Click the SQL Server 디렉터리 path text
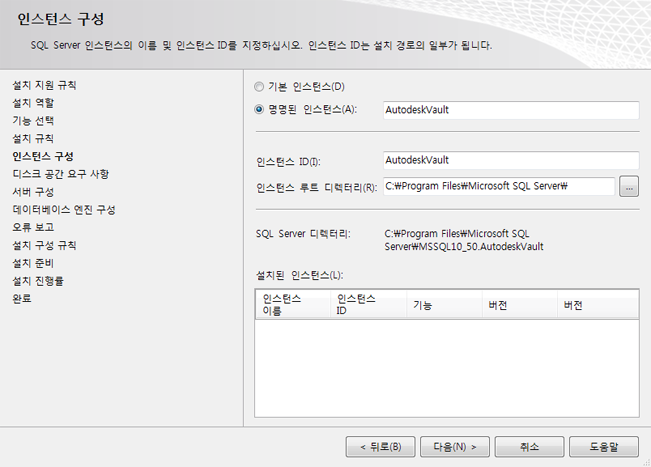The height and width of the screenshot is (467, 651). point(464,240)
